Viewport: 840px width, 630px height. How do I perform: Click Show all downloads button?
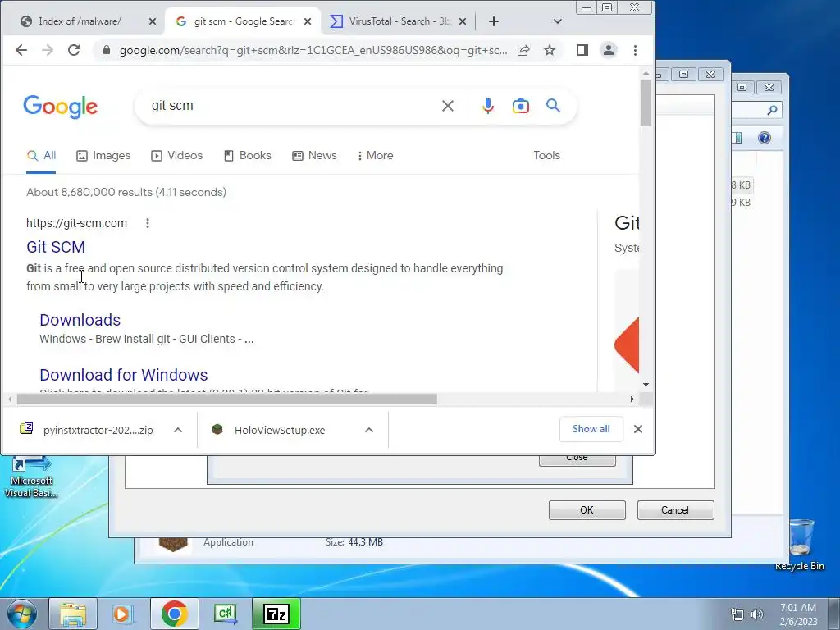(x=591, y=429)
